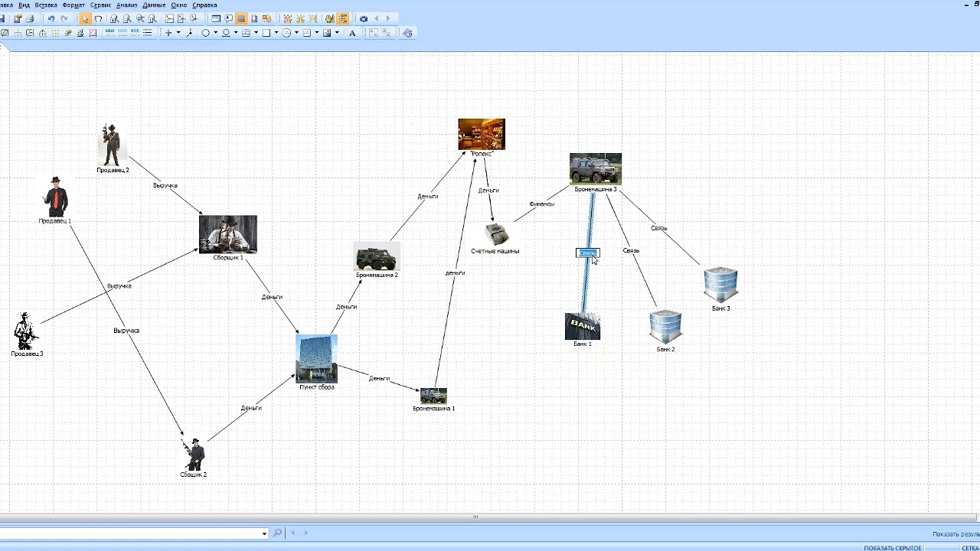Toggle ПОКАЗАТЬ СКРЫТОЕ in the status bar
Viewport: 980px width, 551px height.
893,548
